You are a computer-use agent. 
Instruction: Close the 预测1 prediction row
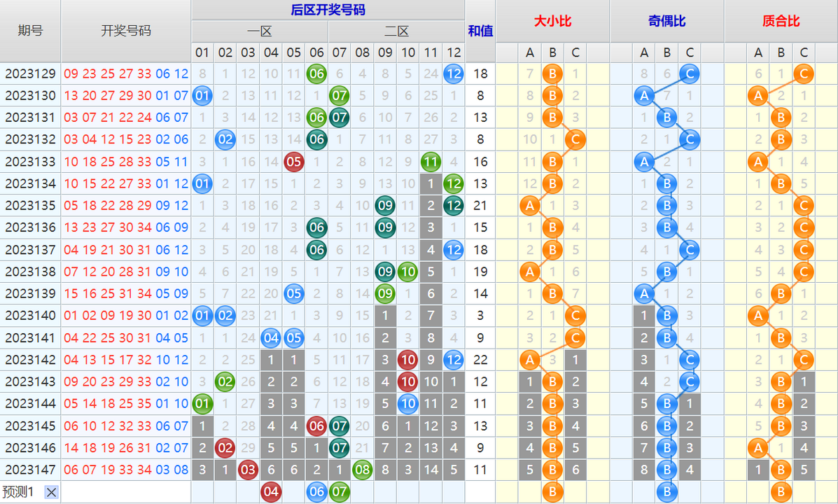(x=51, y=491)
